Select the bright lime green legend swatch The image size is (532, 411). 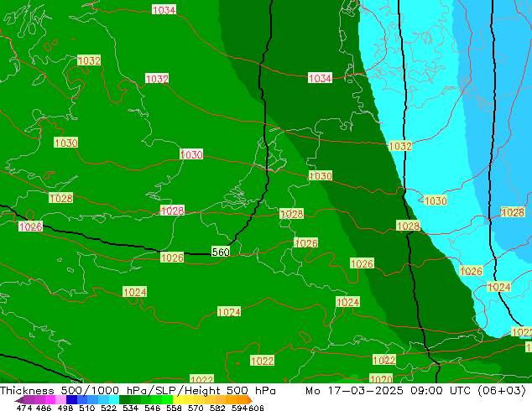tap(167, 400)
